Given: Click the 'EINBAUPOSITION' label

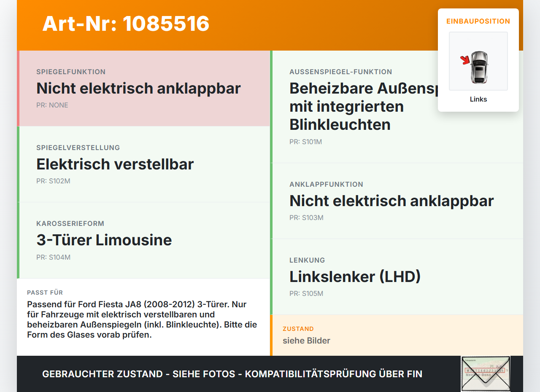Looking at the screenshot, I should tap(478, 21).
